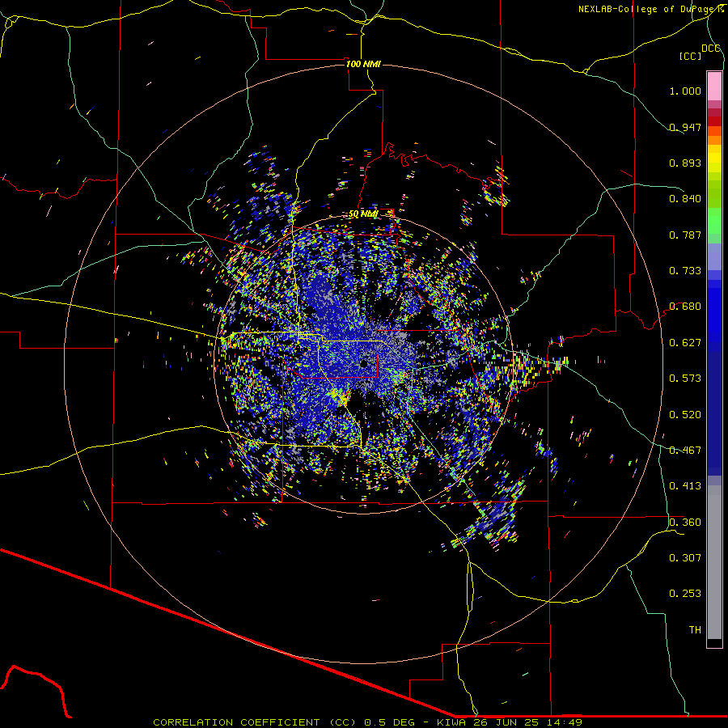The image size is (728, 728).
Task: Click the 0.573 scale value
Action: coord(685,379)
